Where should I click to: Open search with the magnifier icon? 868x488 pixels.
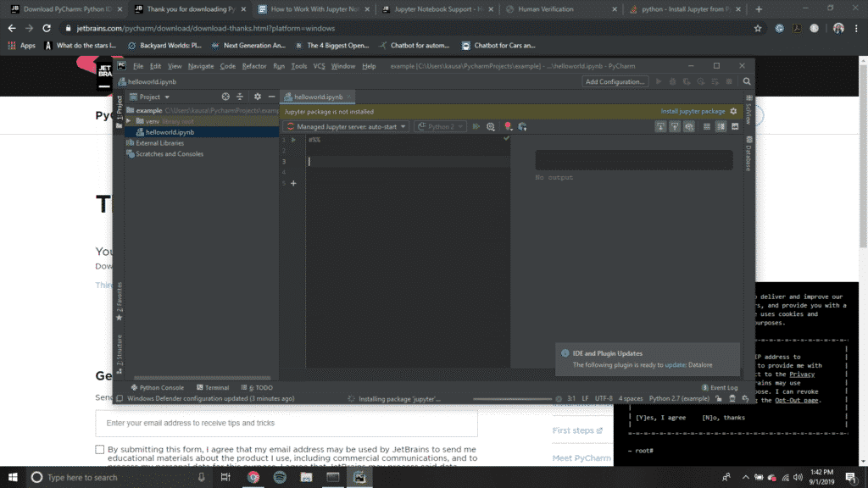tap(745, 81)
